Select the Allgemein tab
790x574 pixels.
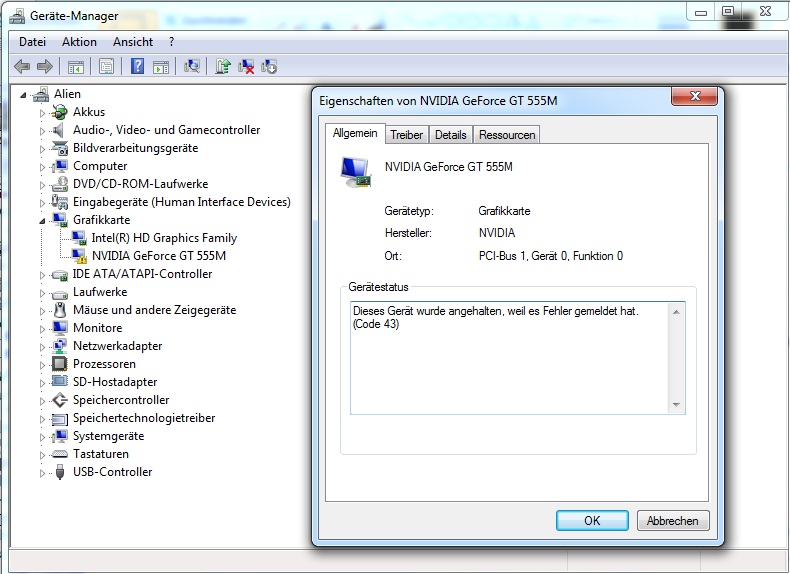[355, 134]
